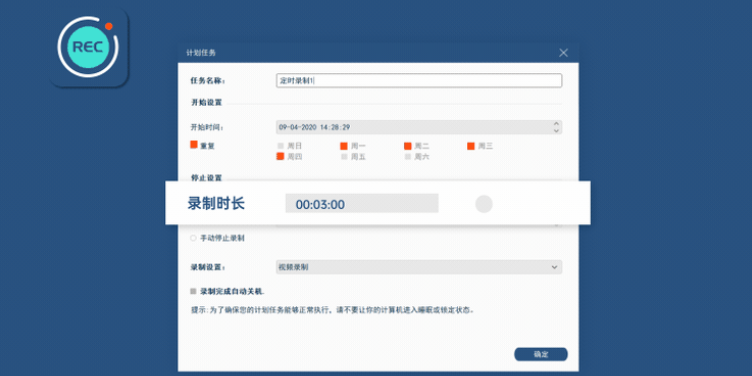This screenshot has width=752, height=376.
Task: Toggle the 重复 checkbox
Action: [194, 144]
